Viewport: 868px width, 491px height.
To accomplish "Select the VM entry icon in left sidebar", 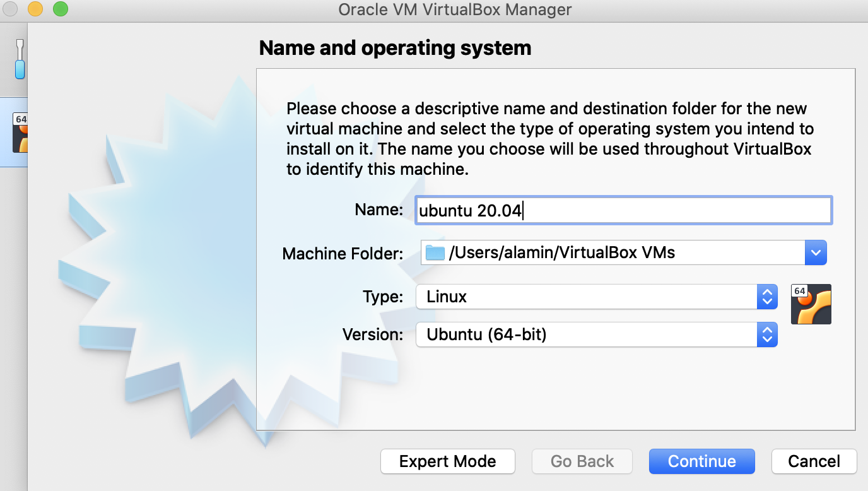I will coord(20,133).
